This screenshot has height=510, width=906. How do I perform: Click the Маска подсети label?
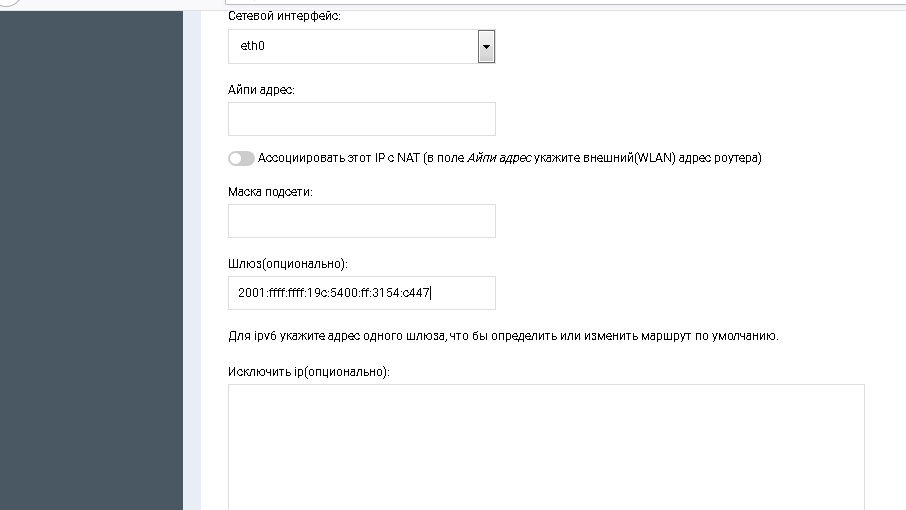[270, 192]
